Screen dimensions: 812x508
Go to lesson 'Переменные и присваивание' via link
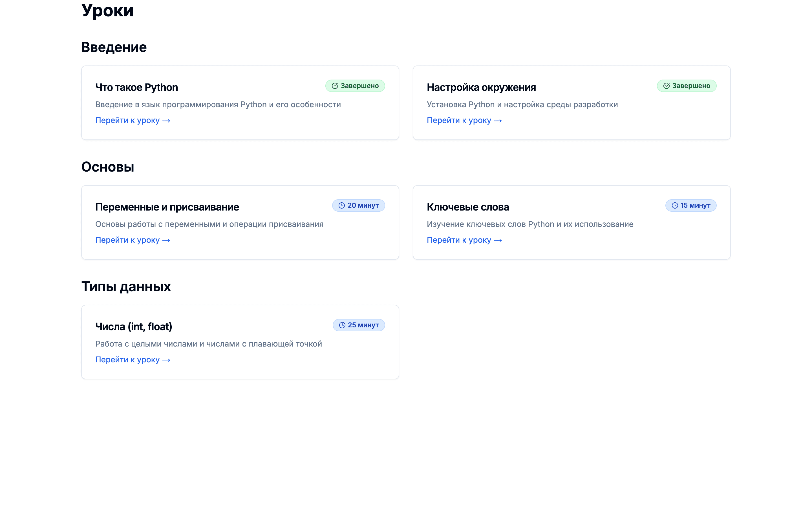pos(133,240)
